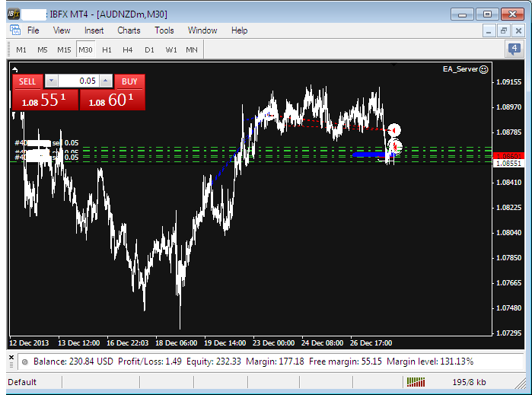The height and width of the screenshot is (395, 532).
Task: Collapse the one-click trading panel arrow
Action: (x=16, y=68)
